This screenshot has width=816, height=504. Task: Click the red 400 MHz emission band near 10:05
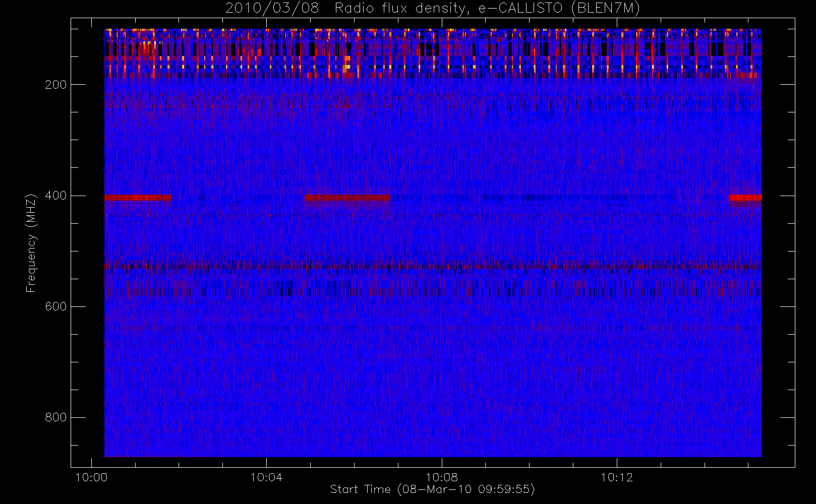tap(347, 198)
